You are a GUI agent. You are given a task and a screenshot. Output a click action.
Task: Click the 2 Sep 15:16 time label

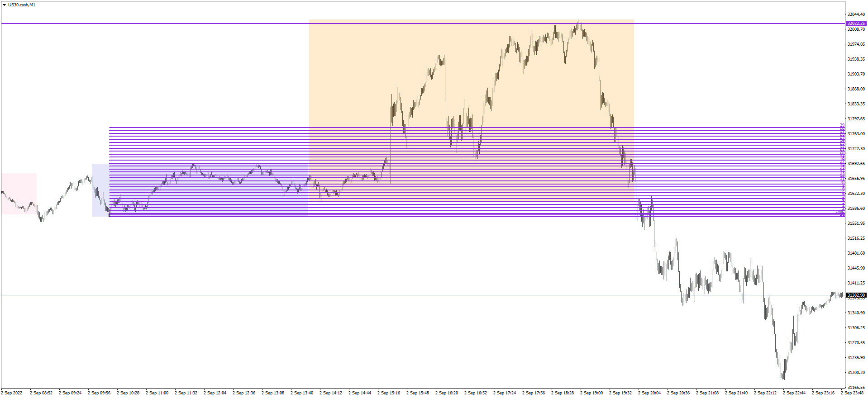389,393
